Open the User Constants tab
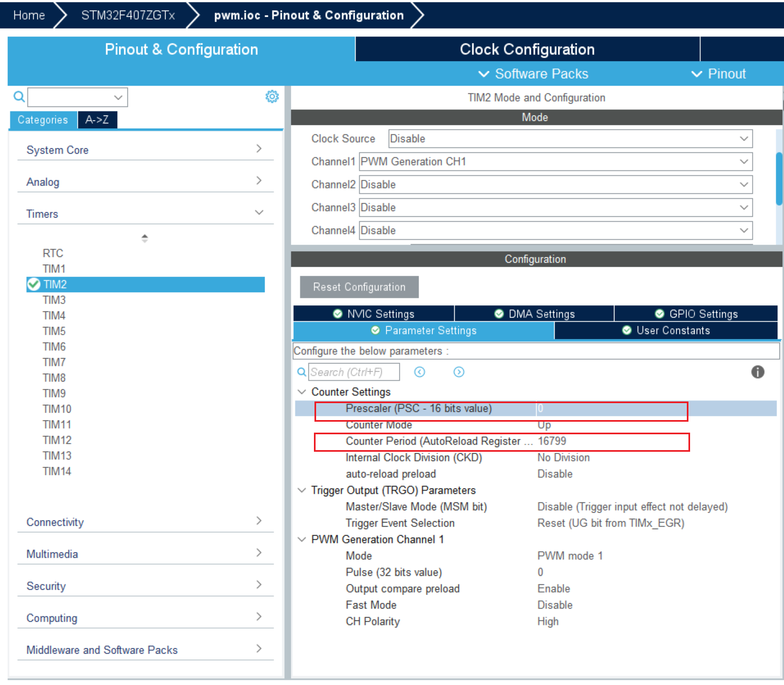The width and height of the screenshot is (784, 685). click(666, 330)
